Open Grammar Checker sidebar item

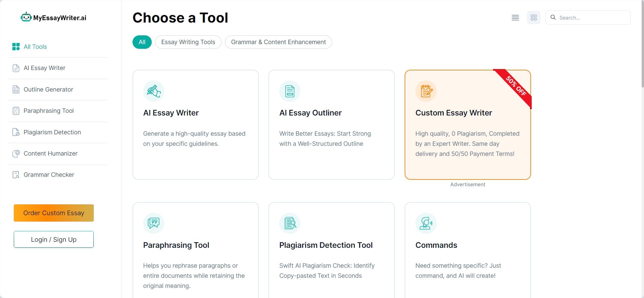click(58, 175)
